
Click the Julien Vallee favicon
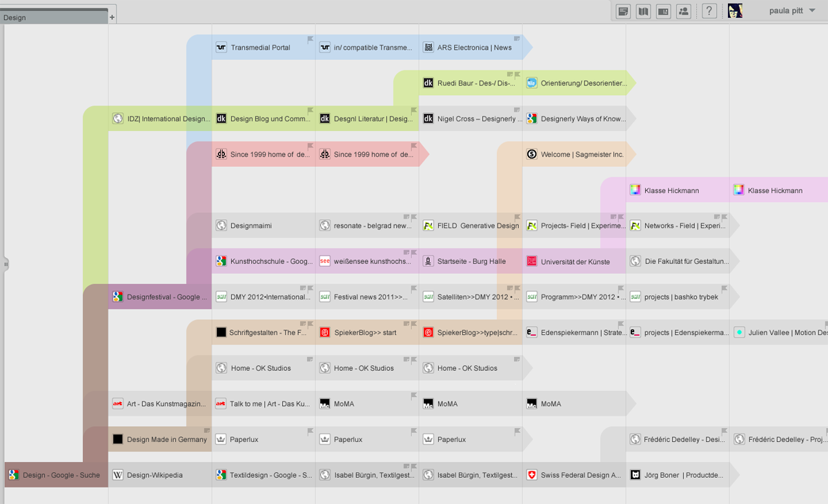(x=739, y=332)
